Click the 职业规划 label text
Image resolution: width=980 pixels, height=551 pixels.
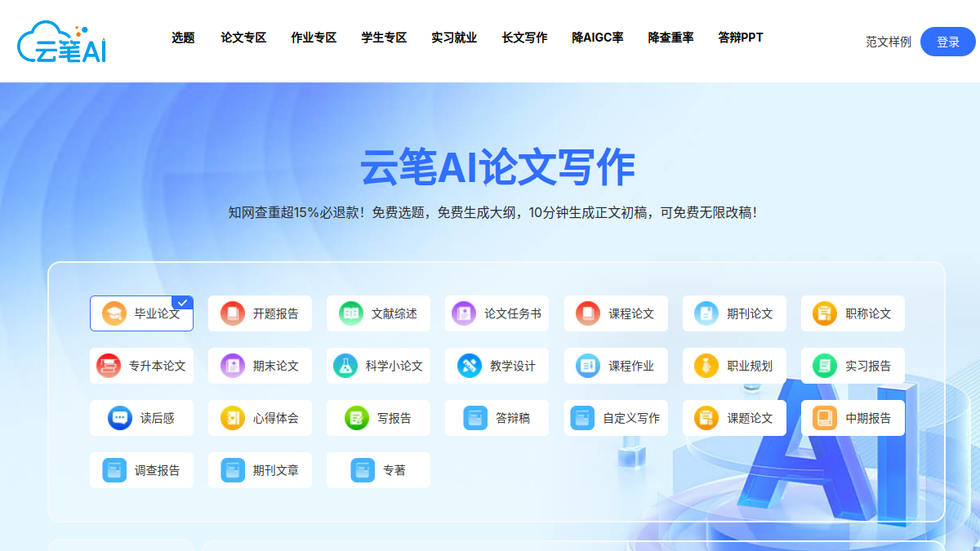750,366
